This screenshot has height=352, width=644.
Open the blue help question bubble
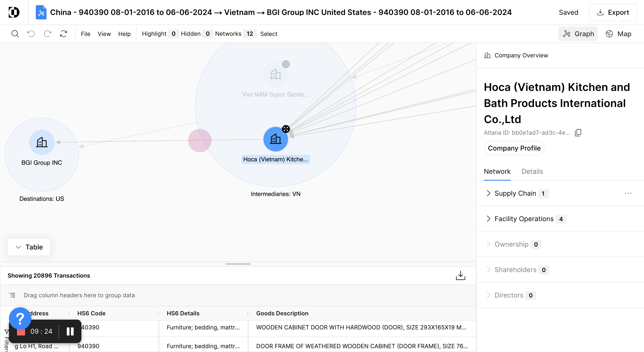coord(20,318)
